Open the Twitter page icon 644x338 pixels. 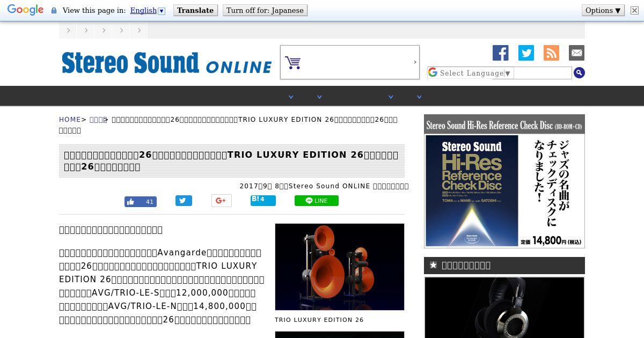coord(526,53)
